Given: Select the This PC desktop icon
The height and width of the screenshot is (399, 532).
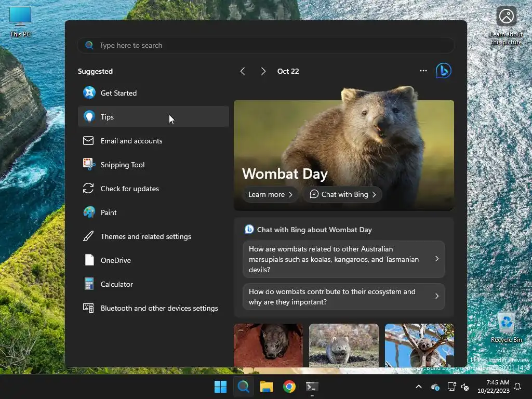Looking at the screenshot, I should click(x=20, y=22).
